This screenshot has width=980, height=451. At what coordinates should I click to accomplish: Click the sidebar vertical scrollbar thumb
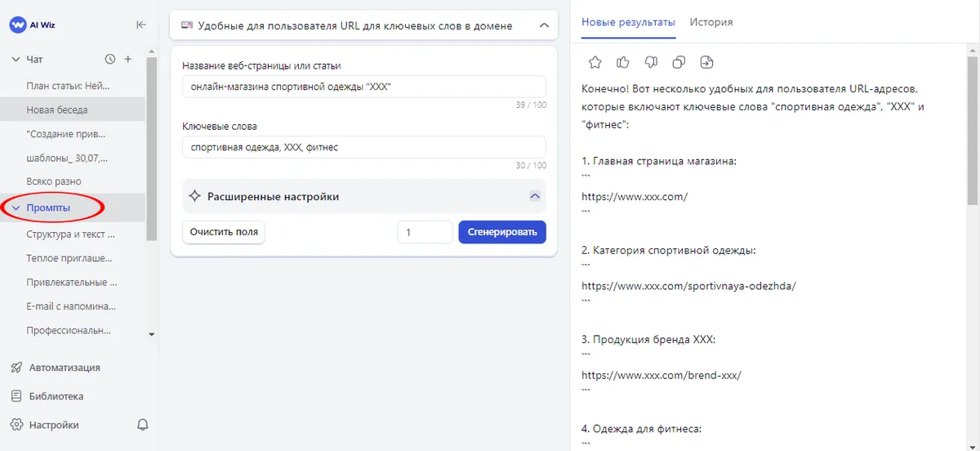(x=151, y=147)
